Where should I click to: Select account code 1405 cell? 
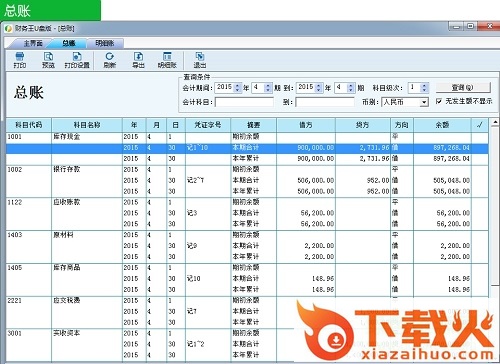pos(14,267)
